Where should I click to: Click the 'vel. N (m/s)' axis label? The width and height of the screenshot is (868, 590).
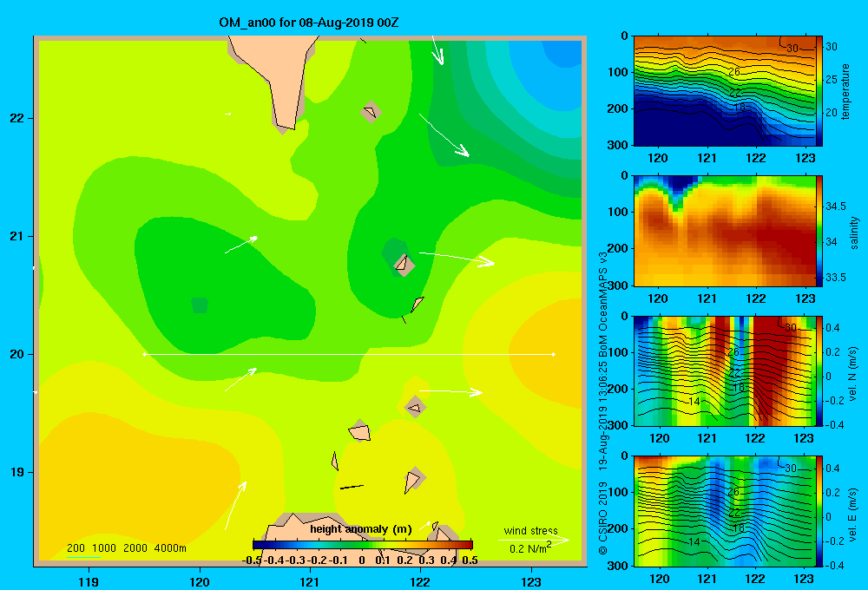pyautogui.click(x=853, y=374)
